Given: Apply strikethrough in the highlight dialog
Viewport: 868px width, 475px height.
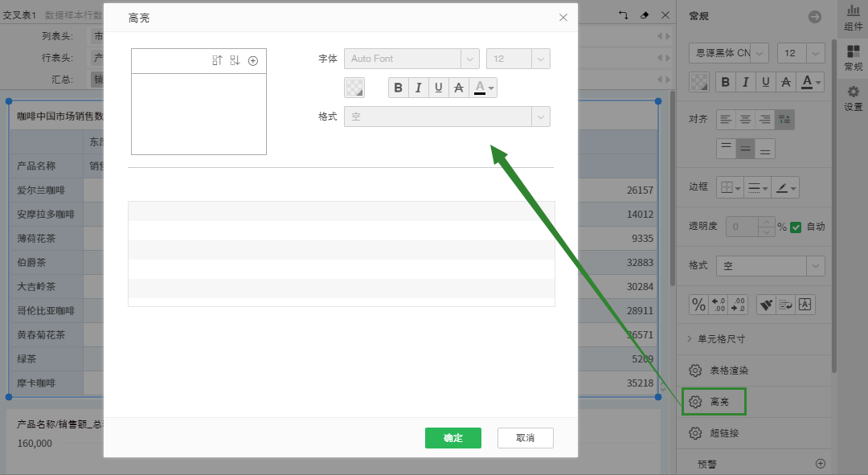Looking at the screenshot, I should coord(458,88).
